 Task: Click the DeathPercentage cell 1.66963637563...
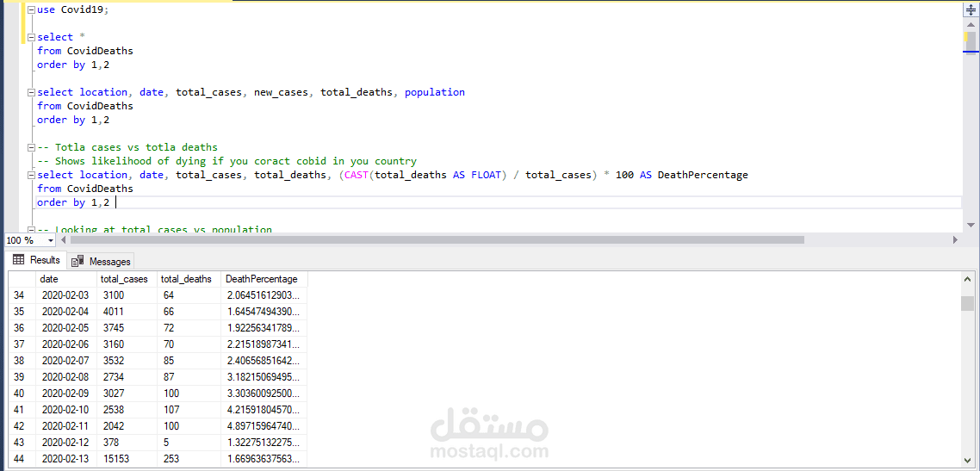coord(264,459)
